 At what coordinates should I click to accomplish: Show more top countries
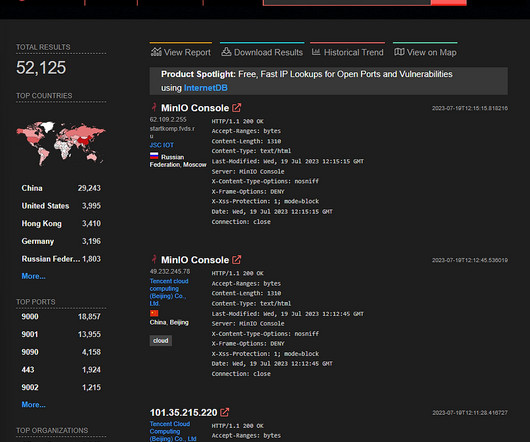pyautogui.click(x=33, y=276)
